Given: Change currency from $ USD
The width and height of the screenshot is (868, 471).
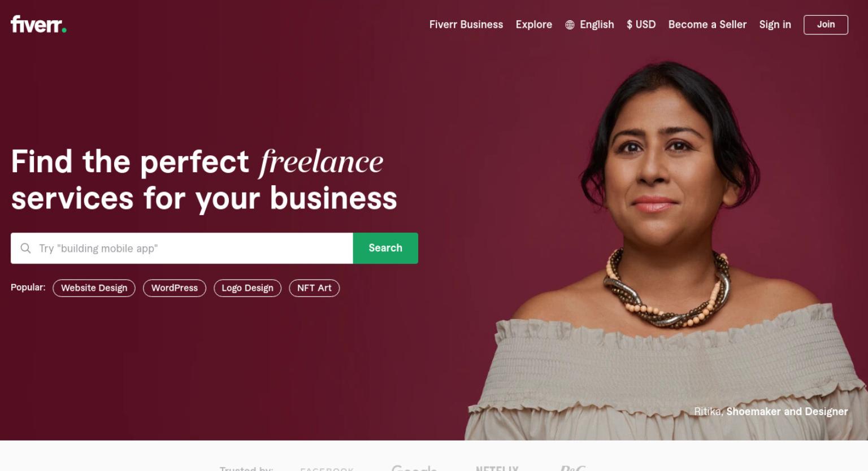Looking at the screenshot, I should point(641,24).
